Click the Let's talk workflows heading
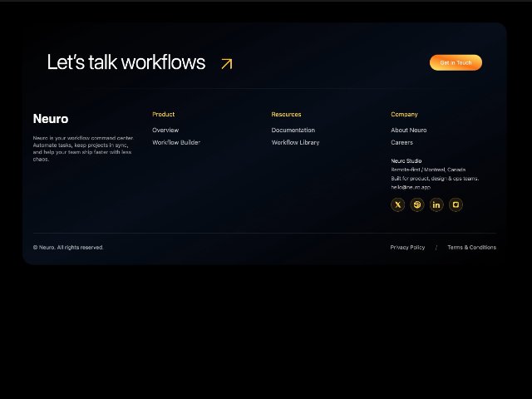 coord(126,62)
